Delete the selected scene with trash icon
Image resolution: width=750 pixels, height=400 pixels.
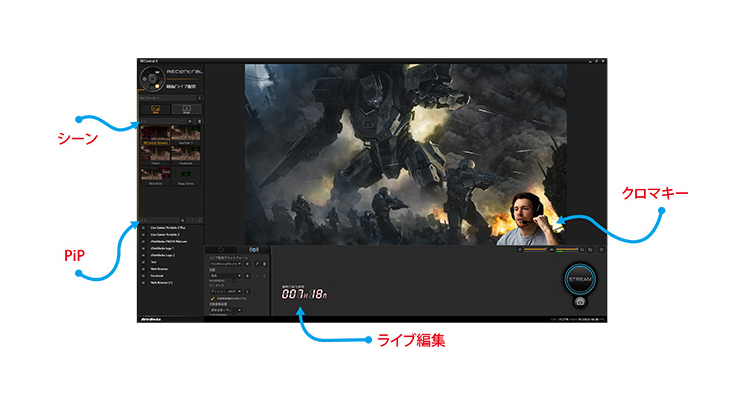click(x=199, y=121)
